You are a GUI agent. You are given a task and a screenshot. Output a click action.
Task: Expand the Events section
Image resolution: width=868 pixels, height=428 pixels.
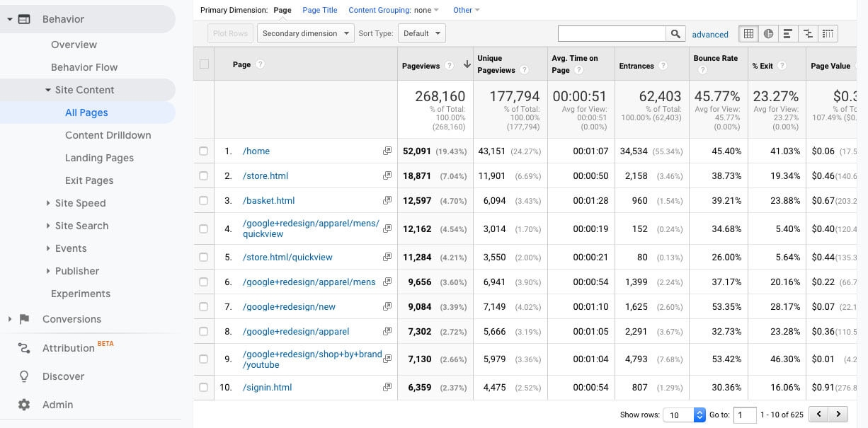pos(48,248)
